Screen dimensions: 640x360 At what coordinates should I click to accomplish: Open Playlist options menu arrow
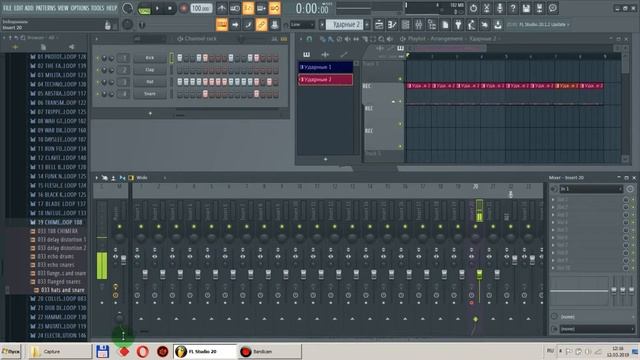pyautogui.click(x=301, y=39)
